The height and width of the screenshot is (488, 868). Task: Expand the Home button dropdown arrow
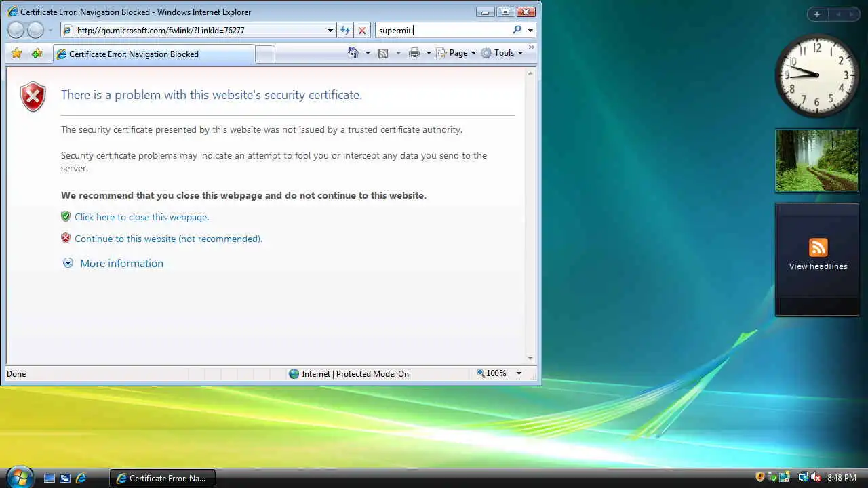[x=368, y=53]
